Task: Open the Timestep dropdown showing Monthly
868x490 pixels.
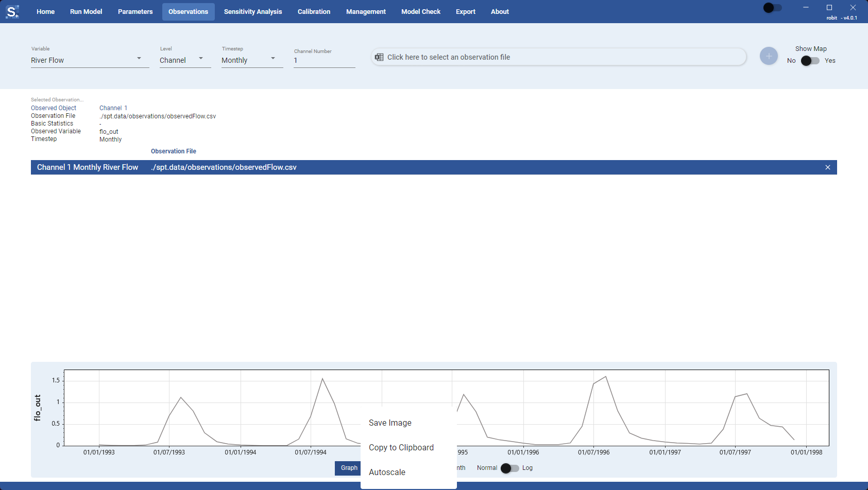Action: [252, 60]
